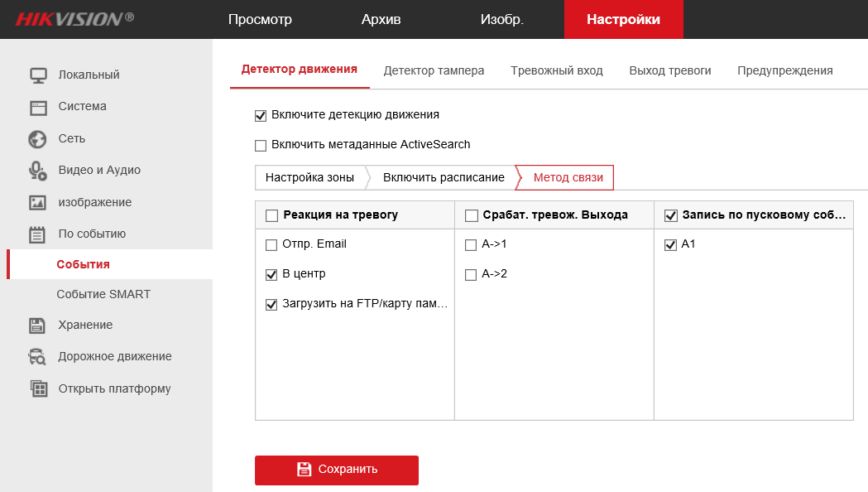Open the Локальный sidebar label
Image resolution: width=868 pixels, height=492 pixels.
pyautogui.click(x=89, y=75)
